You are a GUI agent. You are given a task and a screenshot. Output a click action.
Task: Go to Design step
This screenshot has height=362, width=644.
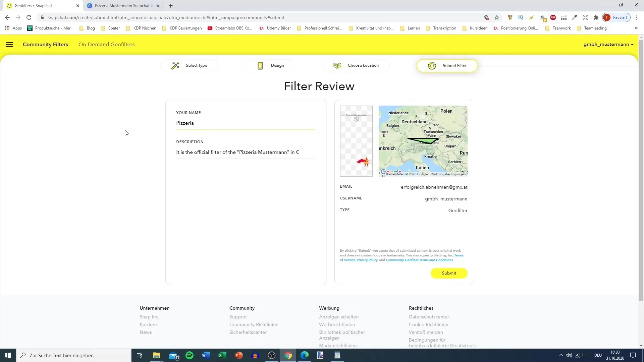point(270,65)
